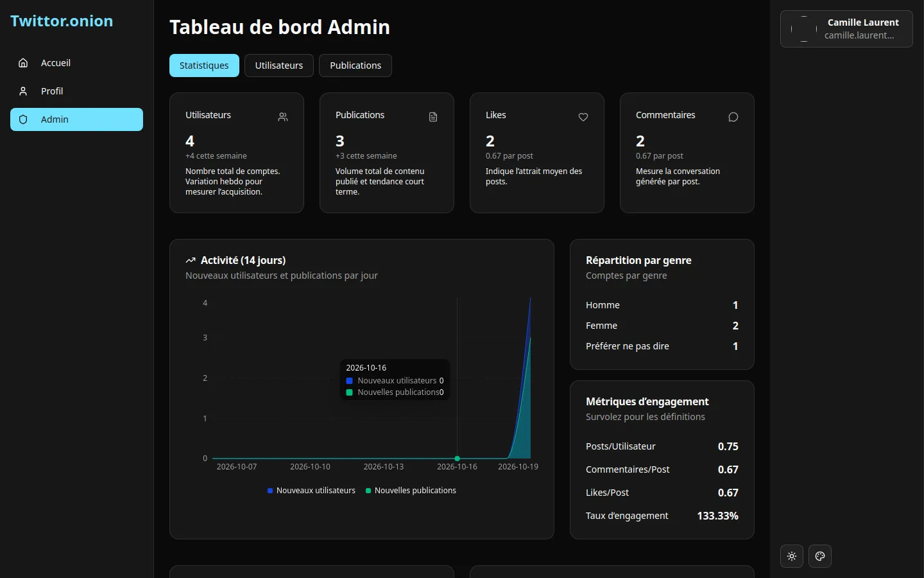Click the Posts/Utilisateur metric row
The height and width of the screenshot is (578, 924).
click(662, 446)
